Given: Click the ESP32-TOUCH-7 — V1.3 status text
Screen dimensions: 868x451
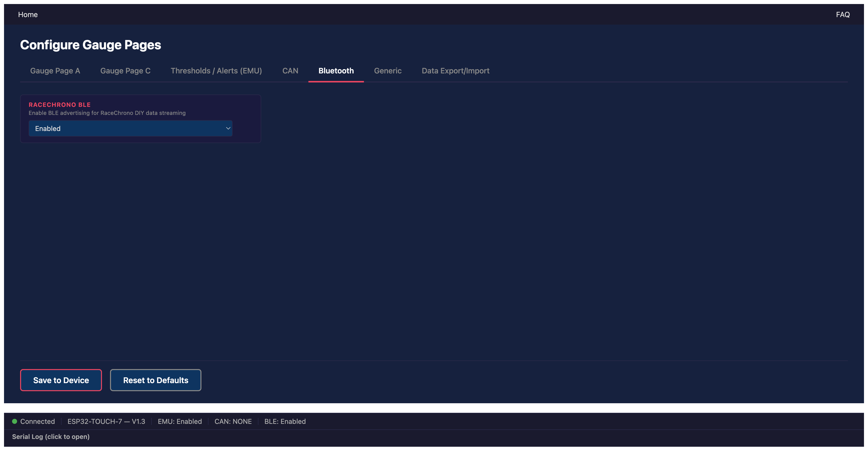Looking at the screenshot, I should (x=106, y=421).
